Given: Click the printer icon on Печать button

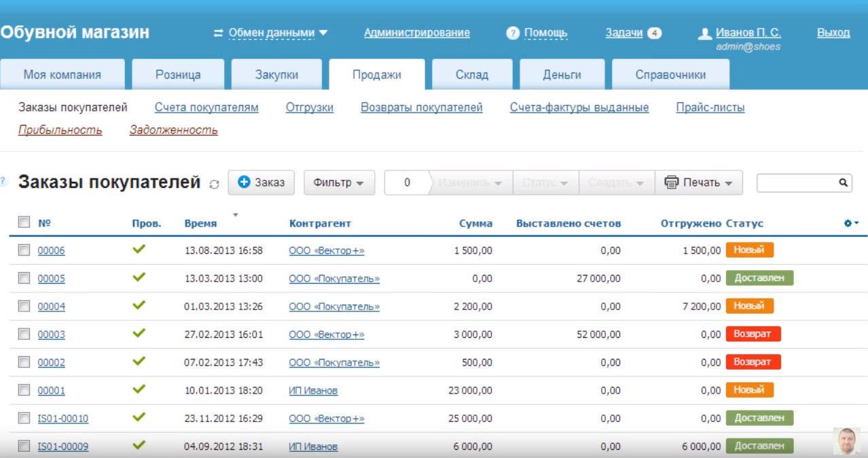Looking at the screenshot, I should [x=672, y=183].
